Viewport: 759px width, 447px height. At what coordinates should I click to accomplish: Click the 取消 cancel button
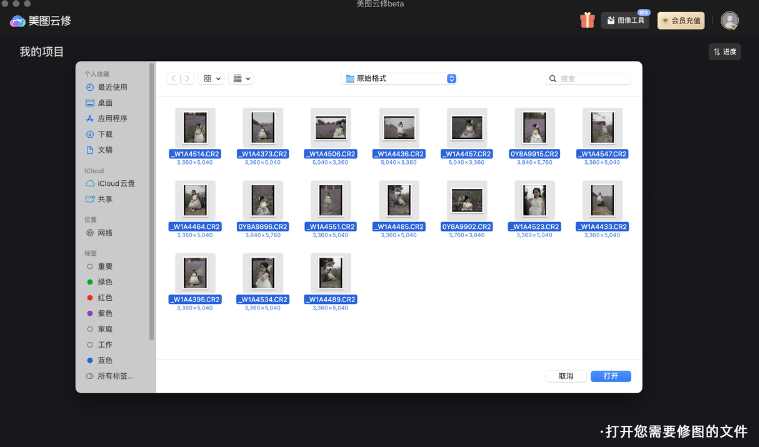click(566, 376)
